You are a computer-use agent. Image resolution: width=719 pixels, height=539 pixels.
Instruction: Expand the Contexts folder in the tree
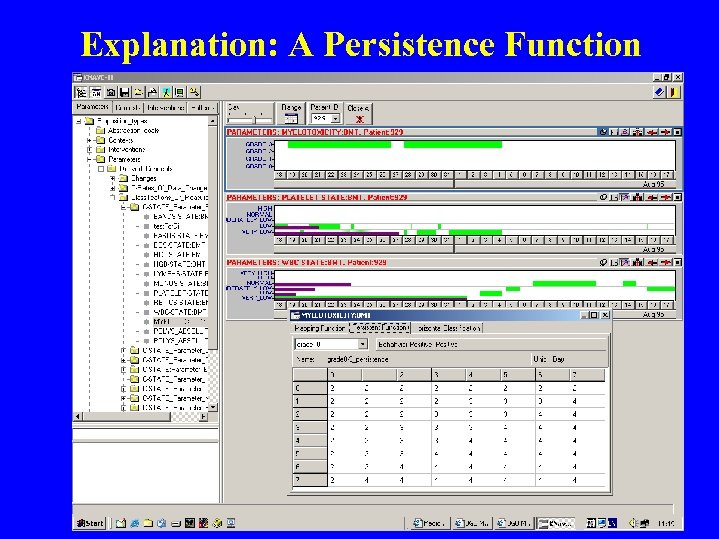[x=89, y=140]
